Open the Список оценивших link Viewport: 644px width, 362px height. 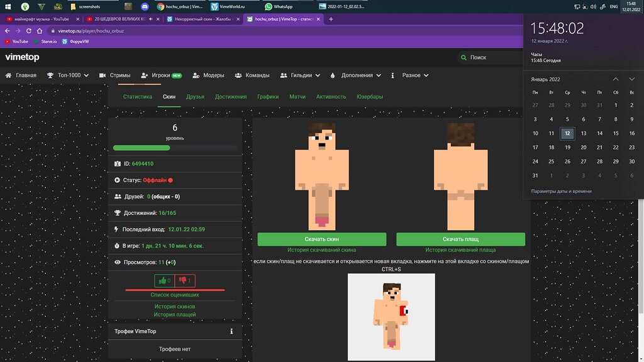[x=175, y=294]
